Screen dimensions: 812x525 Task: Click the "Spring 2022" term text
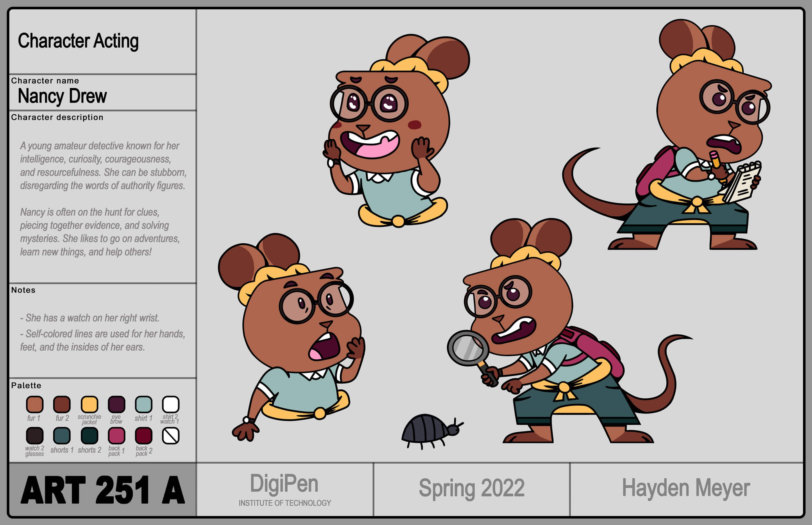pos(472,488)
